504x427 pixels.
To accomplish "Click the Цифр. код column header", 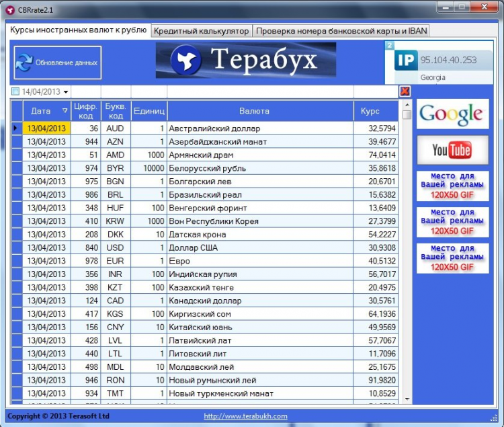I will coord(86,111).
